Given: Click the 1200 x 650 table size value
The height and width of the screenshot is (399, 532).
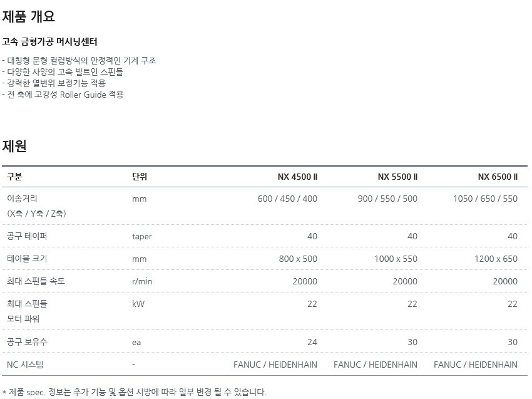Looking at the screenshot, I should 496,259.
